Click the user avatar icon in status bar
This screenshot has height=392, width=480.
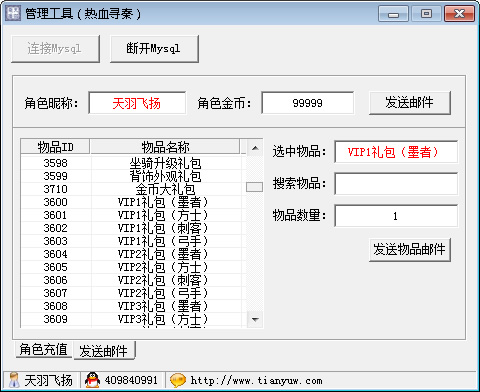click(14, 380)
